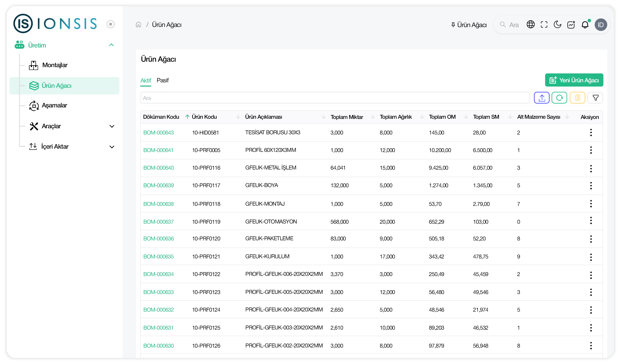Toggle dark mode moon icon
Viewport: 621px width, 364px height.
[x=557, y=25]
